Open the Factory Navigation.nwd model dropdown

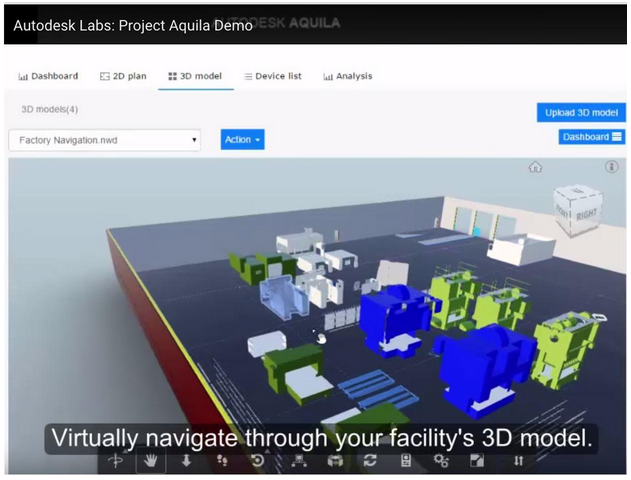(x=105, y=140)
